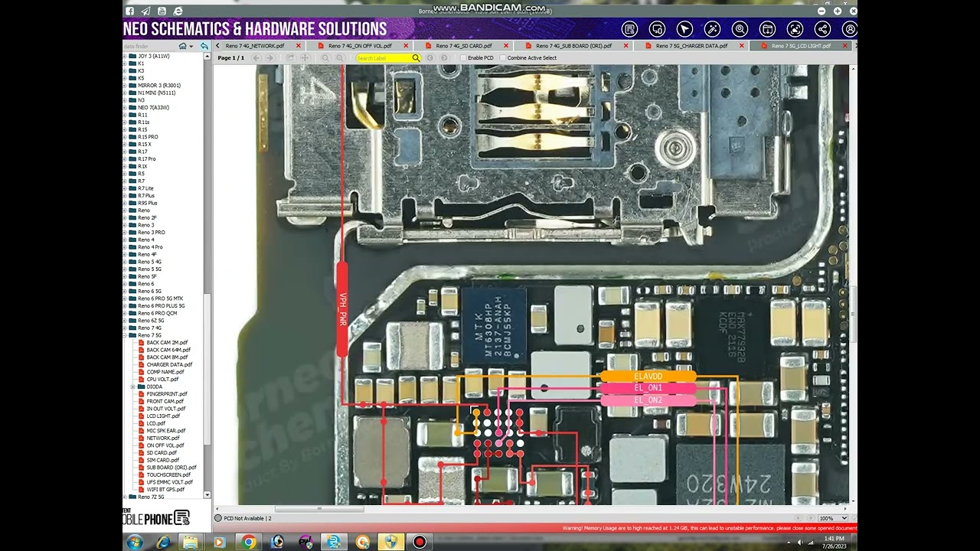Go to previous page arrow in PDF toolbar
Image resolution: width=980 pixels, height=551 pixels.
coord(256,58)
